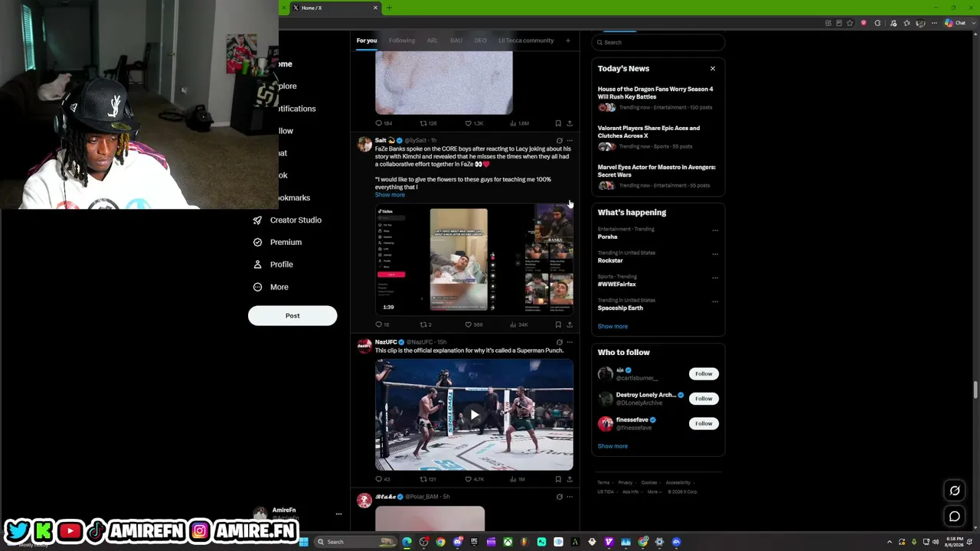
Task: Reply to the top post with 184 replies
Action: [378, 123]
